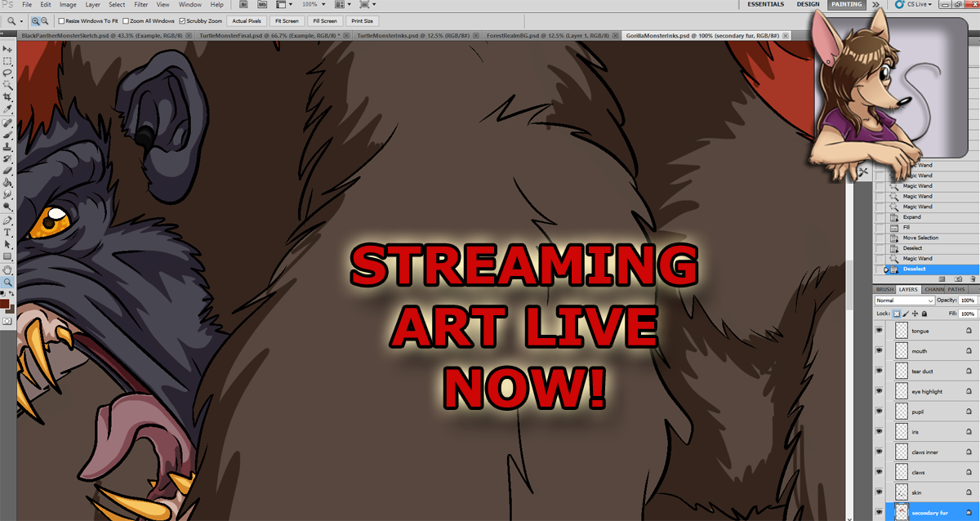Click the Fit Screen button
The width and height of the screenshot is (980, 521).
coord(286,20)
